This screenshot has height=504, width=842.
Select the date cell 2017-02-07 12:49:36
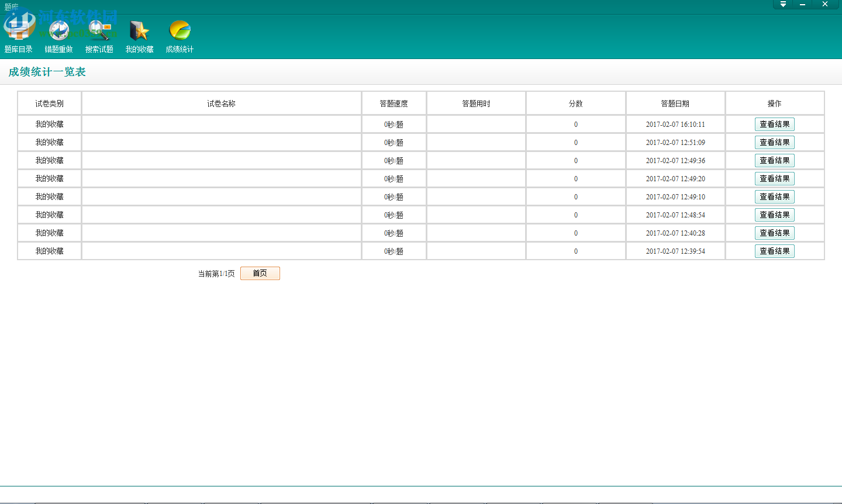pyautogui.click(x=675, y=161)
